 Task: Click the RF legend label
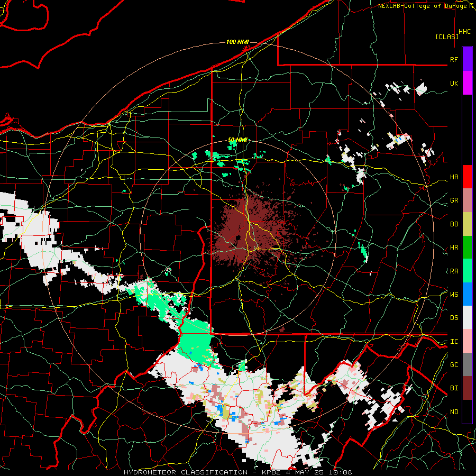click(454, 59)
